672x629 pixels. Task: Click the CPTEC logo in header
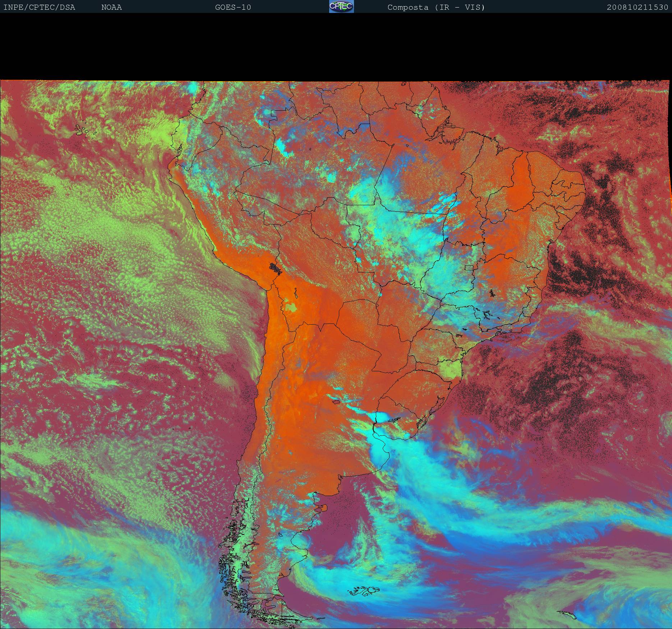(341, 6)
